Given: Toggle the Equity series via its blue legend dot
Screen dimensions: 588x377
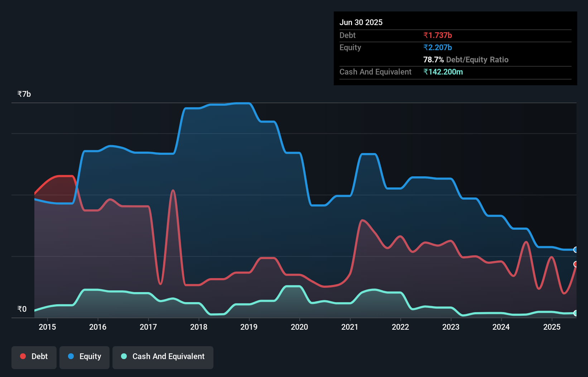Looking at the screenshot, I should (x=71, y=357).
